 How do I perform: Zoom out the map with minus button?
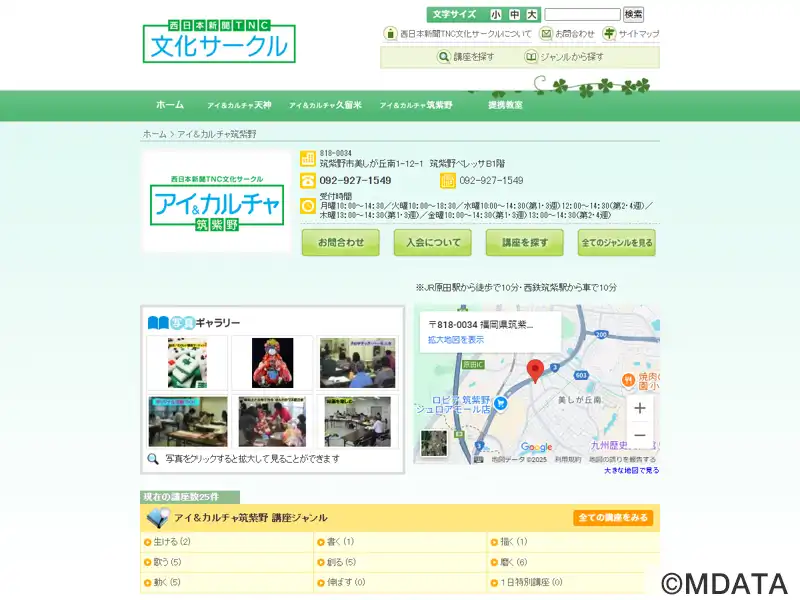[640, 435]
